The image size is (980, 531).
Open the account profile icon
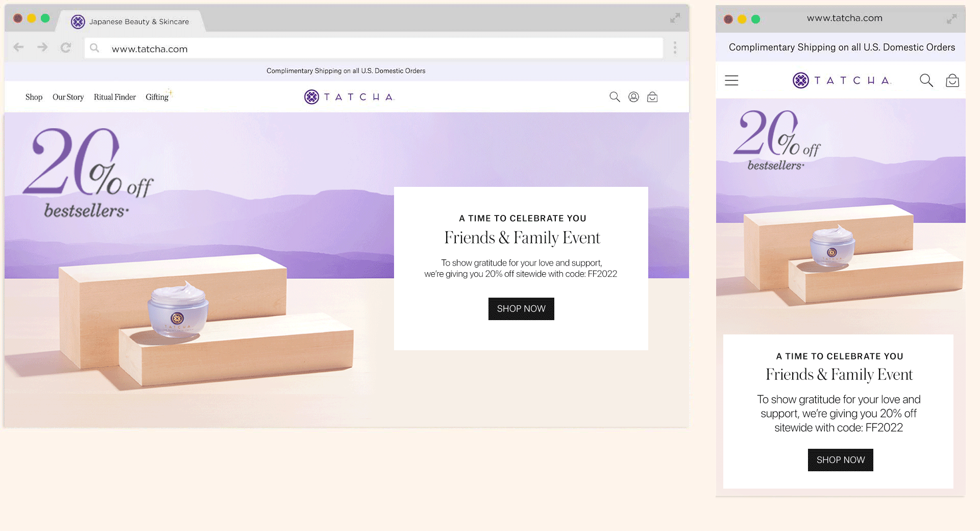coord(633,97)
